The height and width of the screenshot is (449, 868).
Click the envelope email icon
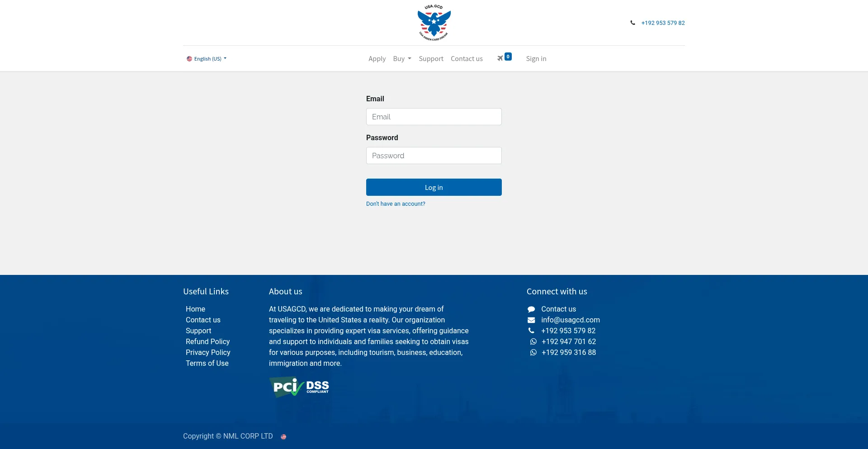(x=531, y=320)
